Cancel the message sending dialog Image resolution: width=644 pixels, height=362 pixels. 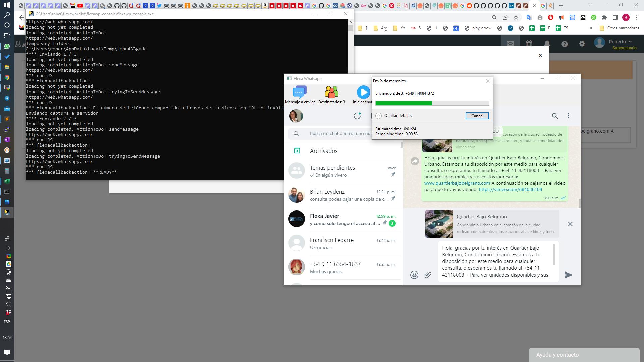[x=477, y=116]
